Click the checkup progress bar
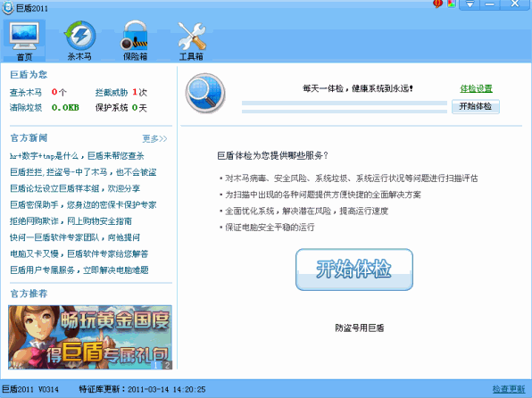This screenshot has height=398, width=532. tap(345, 107)
